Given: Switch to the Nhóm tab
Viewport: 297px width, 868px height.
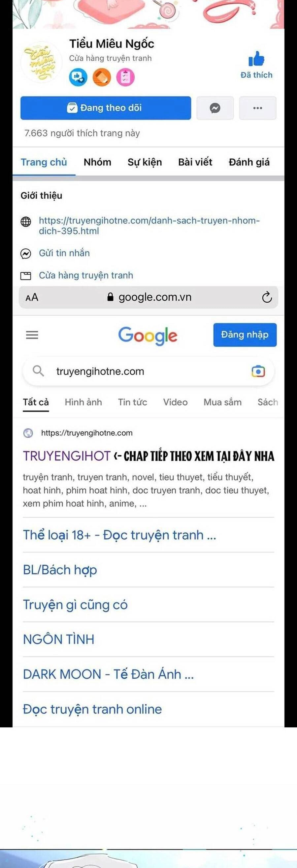Looking at the screenshot, I should [x=97, y=162].
